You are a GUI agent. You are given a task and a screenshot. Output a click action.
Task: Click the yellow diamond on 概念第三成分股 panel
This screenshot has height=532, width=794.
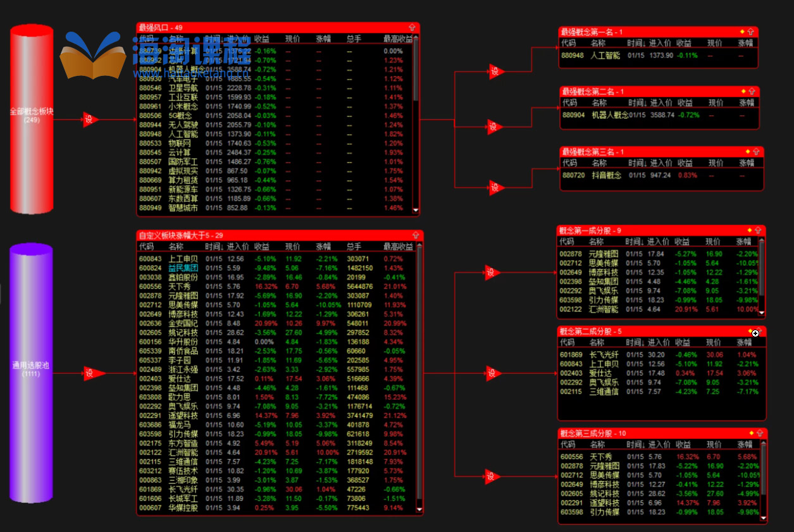click(752, 433)
